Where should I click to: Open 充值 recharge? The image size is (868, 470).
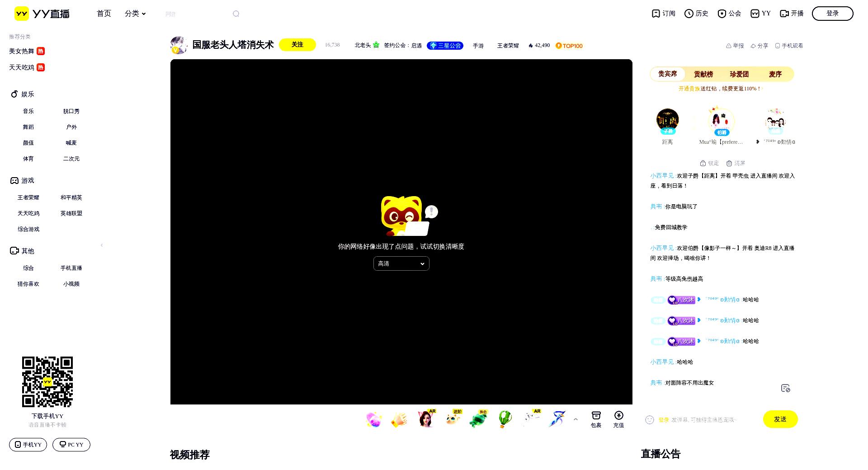pos(619,419)
